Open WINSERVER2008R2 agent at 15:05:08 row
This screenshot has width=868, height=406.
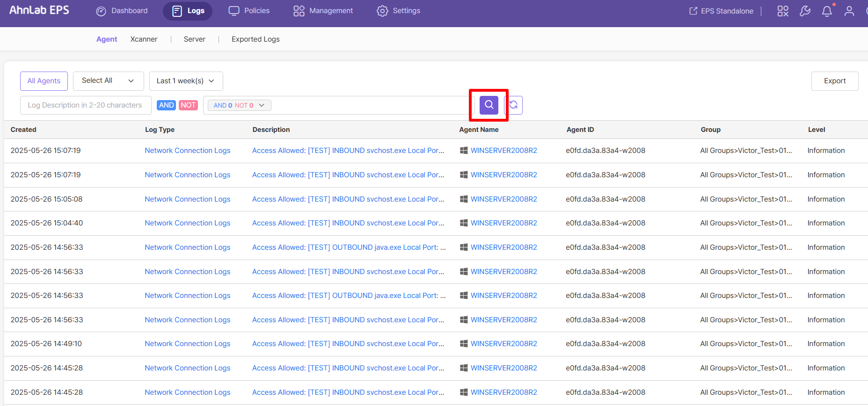pos(504,199)
